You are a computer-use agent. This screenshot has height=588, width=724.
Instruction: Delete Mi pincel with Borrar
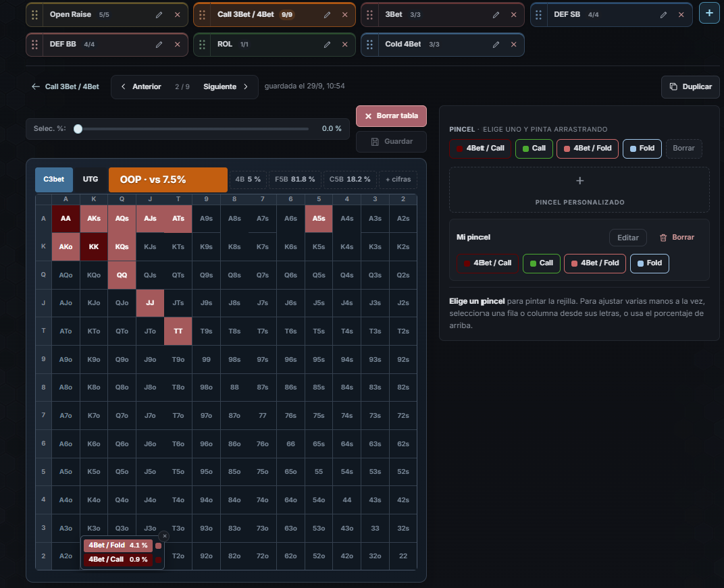coord(677,238)
